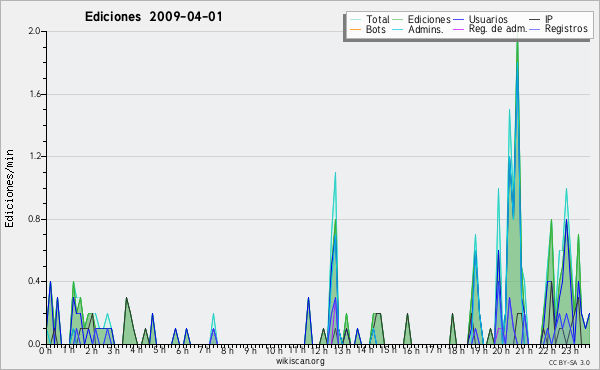Click the x-axis label '14 h'

(x=364, y=350)
